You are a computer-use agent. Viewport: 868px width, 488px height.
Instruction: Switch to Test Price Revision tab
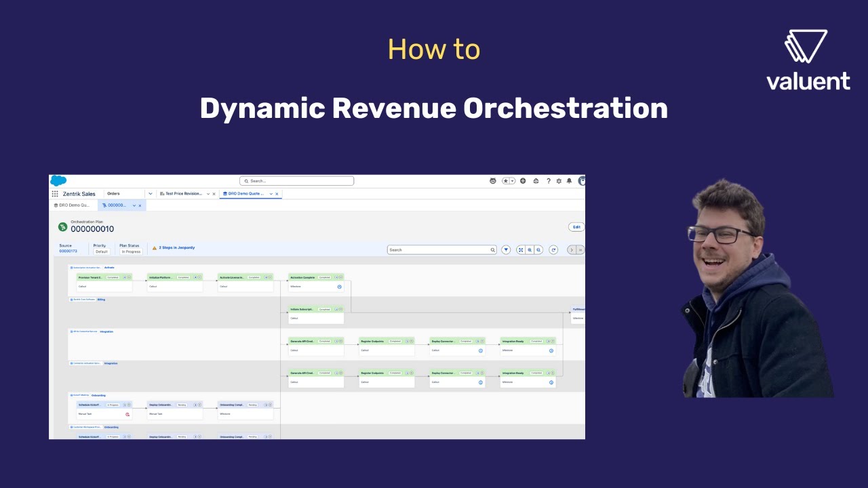click(184, 194)
